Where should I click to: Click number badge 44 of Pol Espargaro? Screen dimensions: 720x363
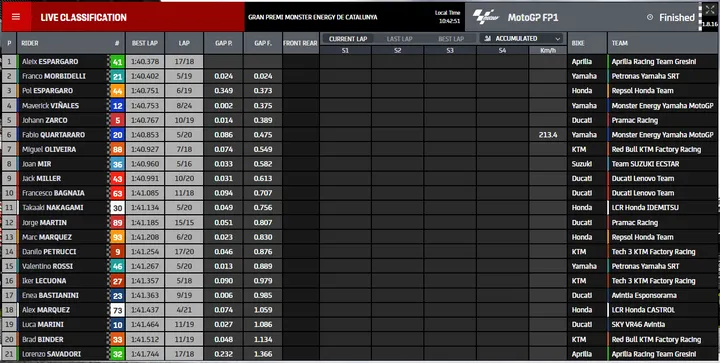118,91
